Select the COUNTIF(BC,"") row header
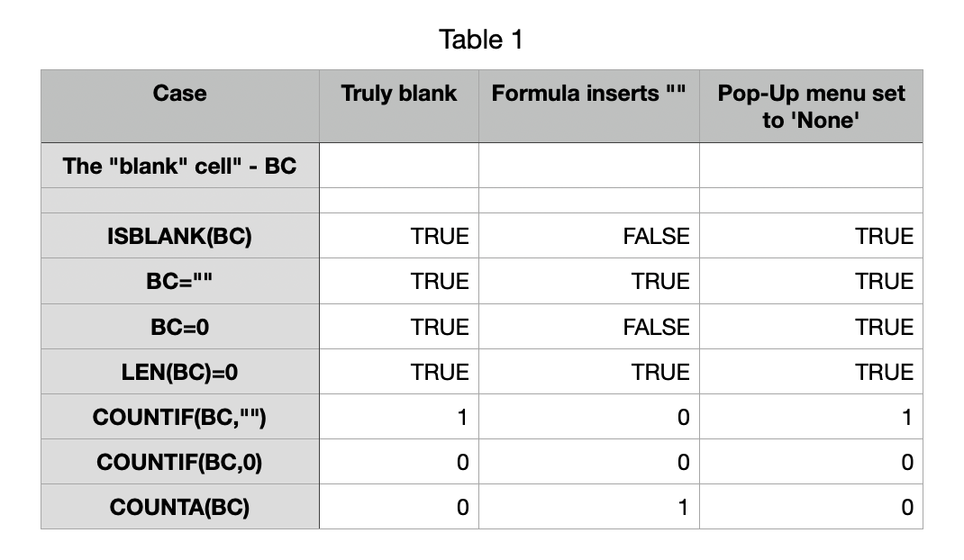 pyautogui.click(x=179, y=417)
